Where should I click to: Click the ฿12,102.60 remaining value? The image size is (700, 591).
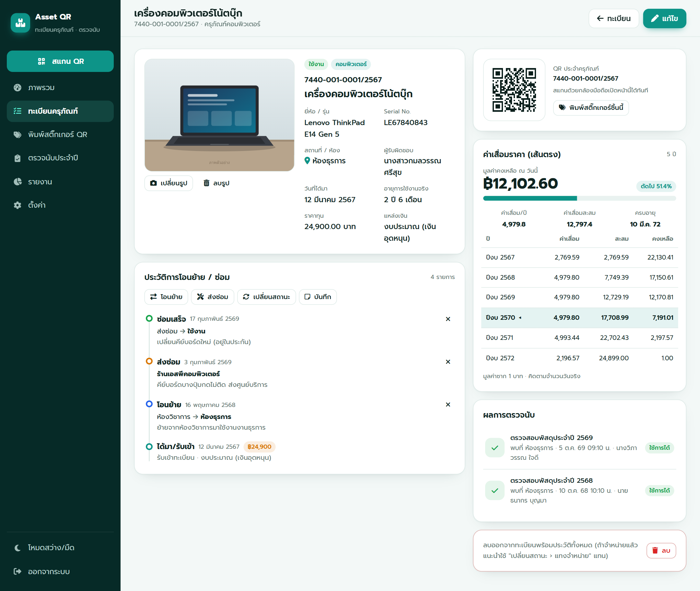click(520, 184)
